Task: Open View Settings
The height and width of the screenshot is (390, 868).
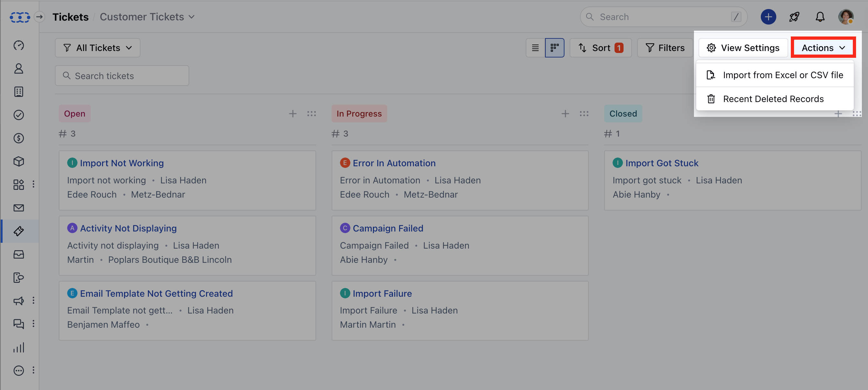Action: (743, 48)
